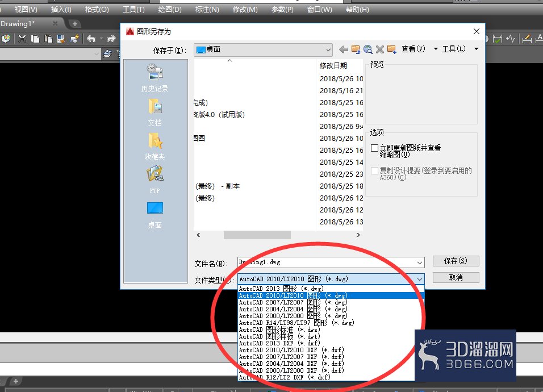Close the 图形另存为 dialog
543x392 pixels.
click(477, 31)
